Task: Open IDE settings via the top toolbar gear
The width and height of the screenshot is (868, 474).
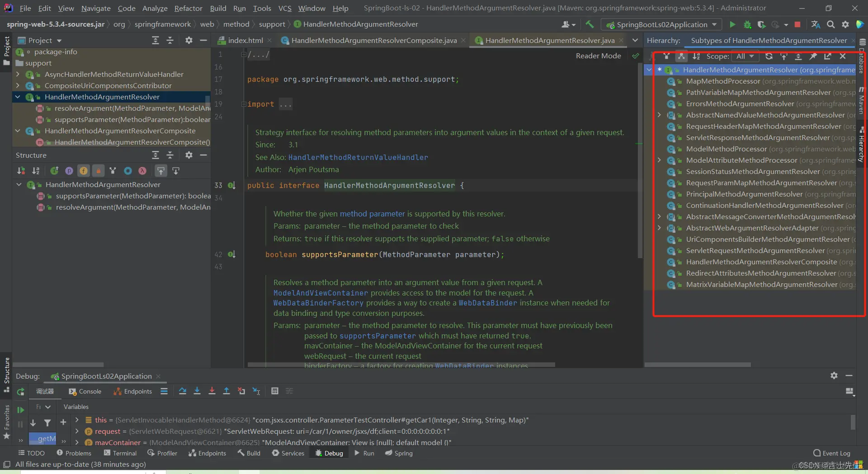Action: [x=845, y=24]
